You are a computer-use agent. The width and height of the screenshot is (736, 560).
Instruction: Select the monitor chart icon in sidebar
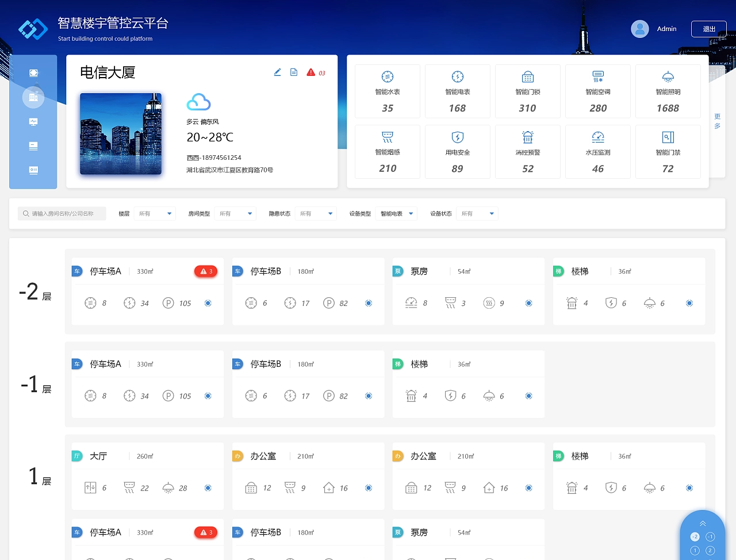(x=33, y=122)
